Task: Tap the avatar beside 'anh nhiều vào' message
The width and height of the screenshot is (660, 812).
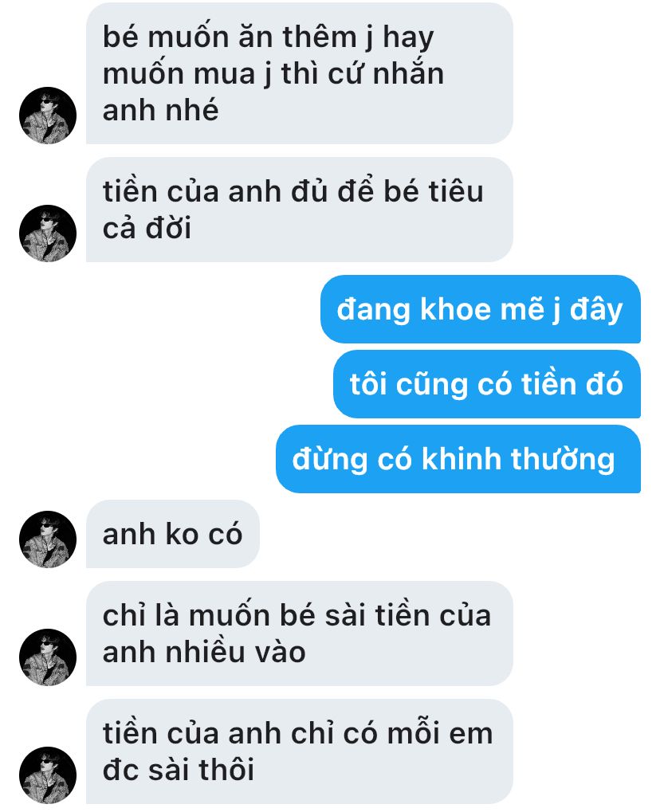Action: pyautogui.click(x=48, y=657)
